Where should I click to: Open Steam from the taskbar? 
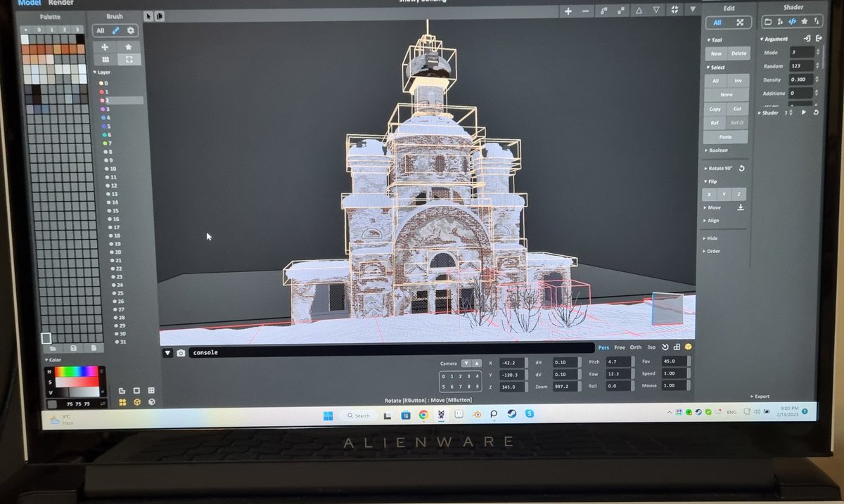[511, 414]
